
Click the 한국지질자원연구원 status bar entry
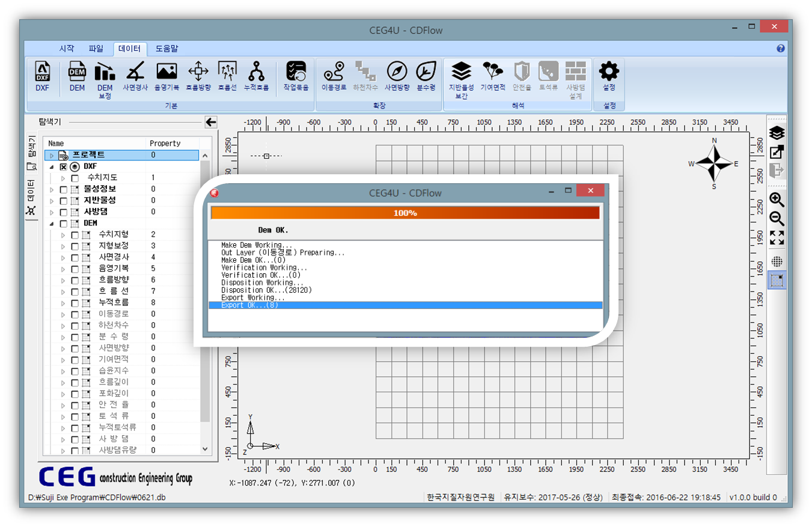pyautogui.click(x=460, y=498)
